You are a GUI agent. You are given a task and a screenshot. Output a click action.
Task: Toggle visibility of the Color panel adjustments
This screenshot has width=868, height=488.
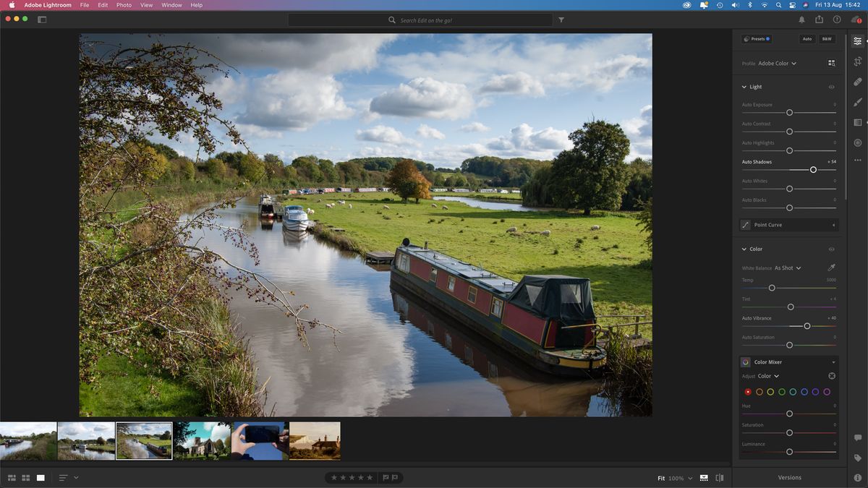[x=831, y=249]
